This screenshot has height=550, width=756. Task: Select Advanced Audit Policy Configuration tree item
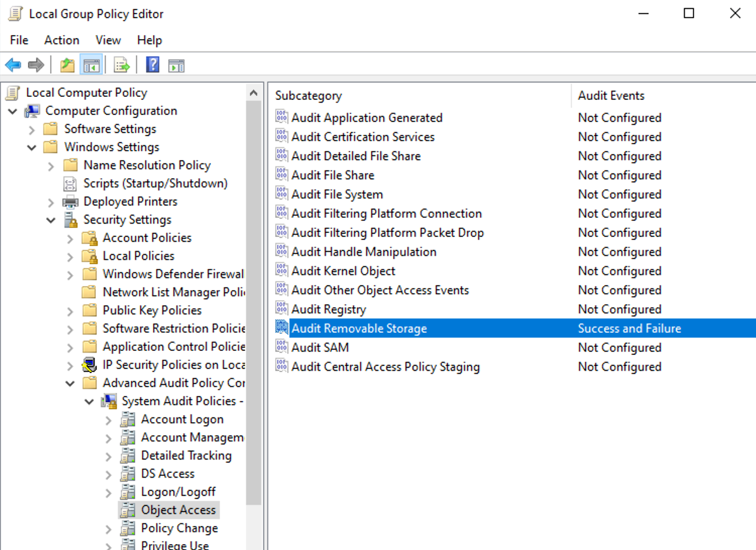pos(174,382)
